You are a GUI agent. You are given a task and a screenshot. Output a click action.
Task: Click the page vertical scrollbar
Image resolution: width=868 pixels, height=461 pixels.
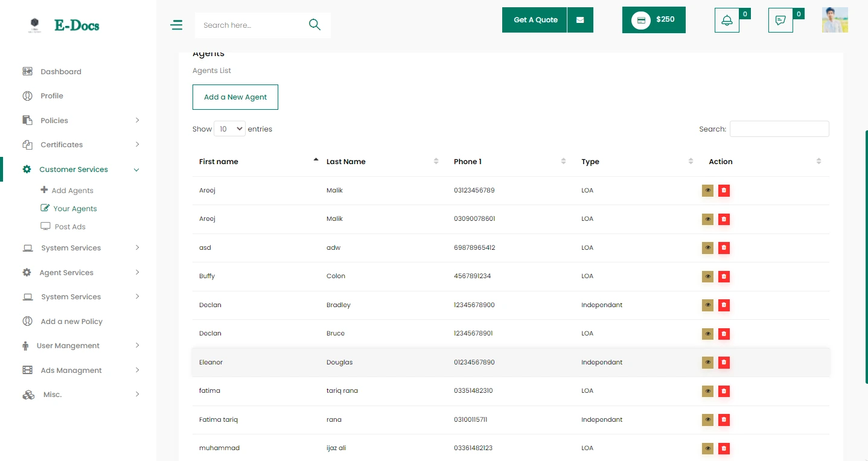pyautogui.click(x=866, y=257)
